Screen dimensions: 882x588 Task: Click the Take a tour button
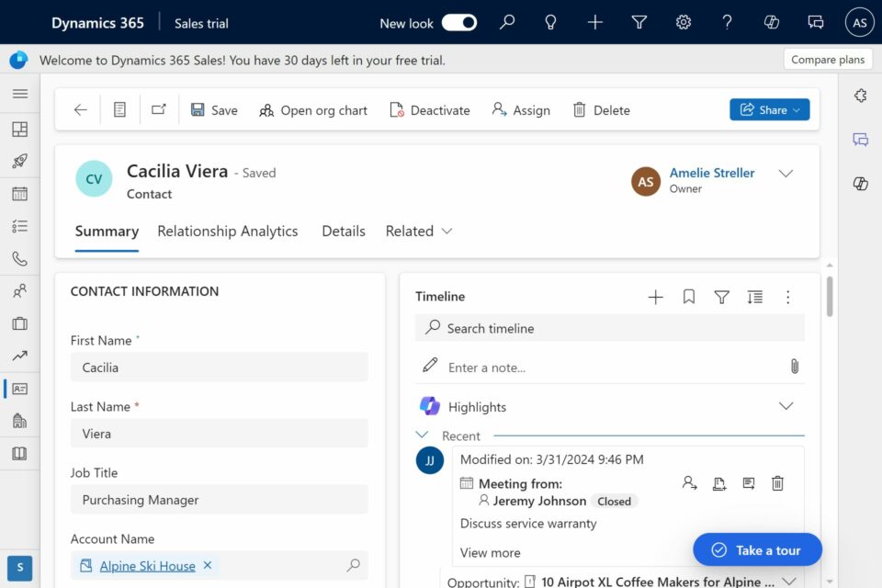point(757,549)
